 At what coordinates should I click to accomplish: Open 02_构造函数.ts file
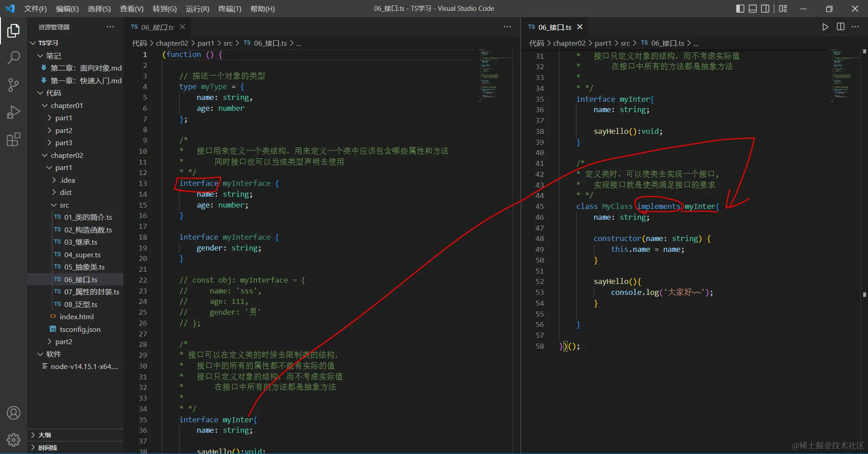[75, 230]
